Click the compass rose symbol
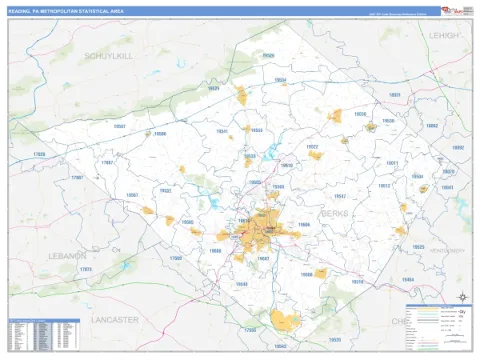Screen dimensions: 480x360 click(x=463, y=297)
